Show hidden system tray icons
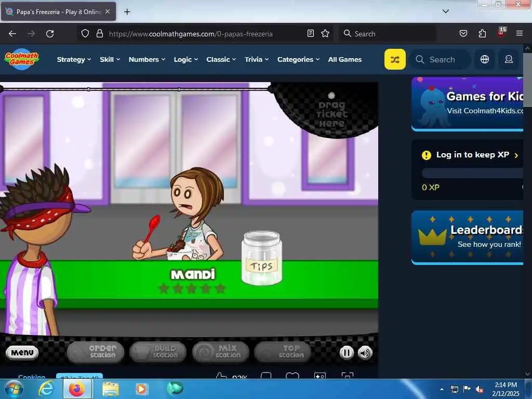Image resolution: width=532 pixels, height=399 pixels. pyautogui.click(x=442, y=389)
